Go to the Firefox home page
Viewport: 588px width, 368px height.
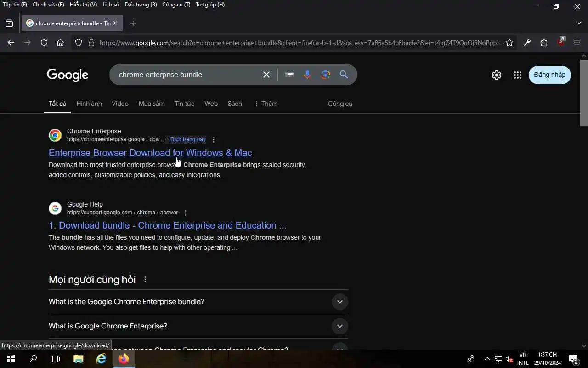(x=60, y=42)
